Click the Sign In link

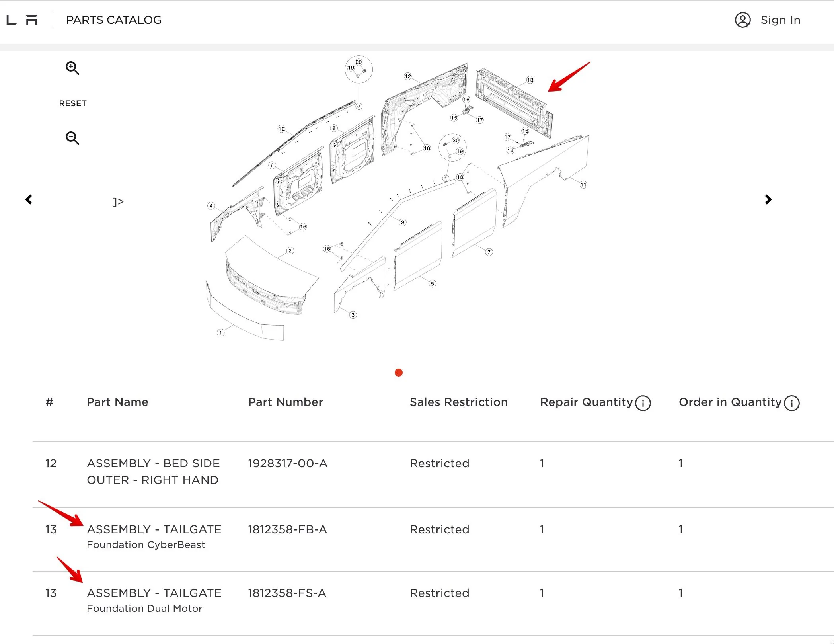[x=780, y=20]
